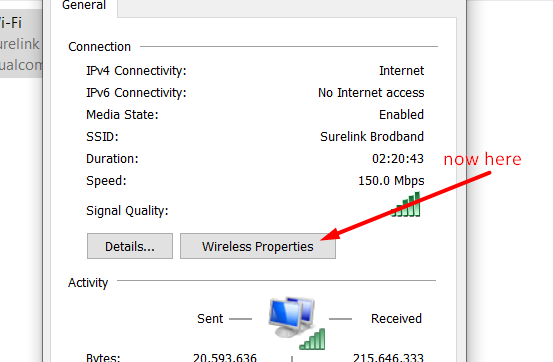The image size is (553, 362).
Task: Click the IPv4 Connectivity label
Action: point(136,71)
